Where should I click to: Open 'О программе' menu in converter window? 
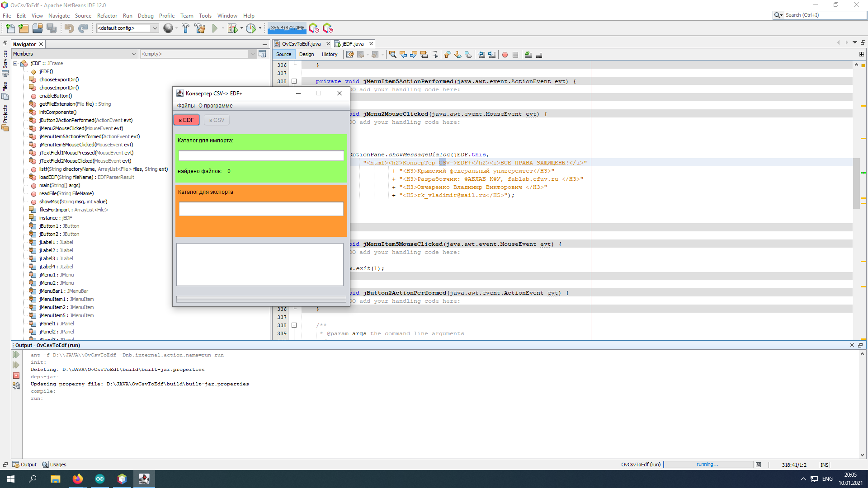coord(216,106)
